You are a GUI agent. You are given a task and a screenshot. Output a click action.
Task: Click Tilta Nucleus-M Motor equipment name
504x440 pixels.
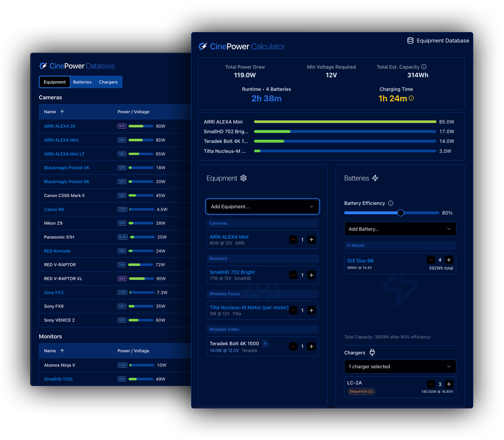point(249,307)
